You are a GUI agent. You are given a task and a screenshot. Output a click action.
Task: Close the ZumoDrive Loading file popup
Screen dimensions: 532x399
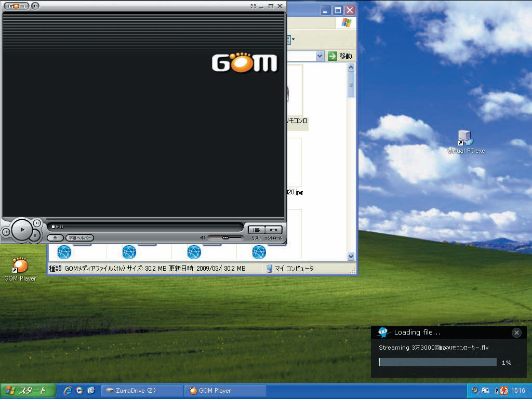point(516,333)
